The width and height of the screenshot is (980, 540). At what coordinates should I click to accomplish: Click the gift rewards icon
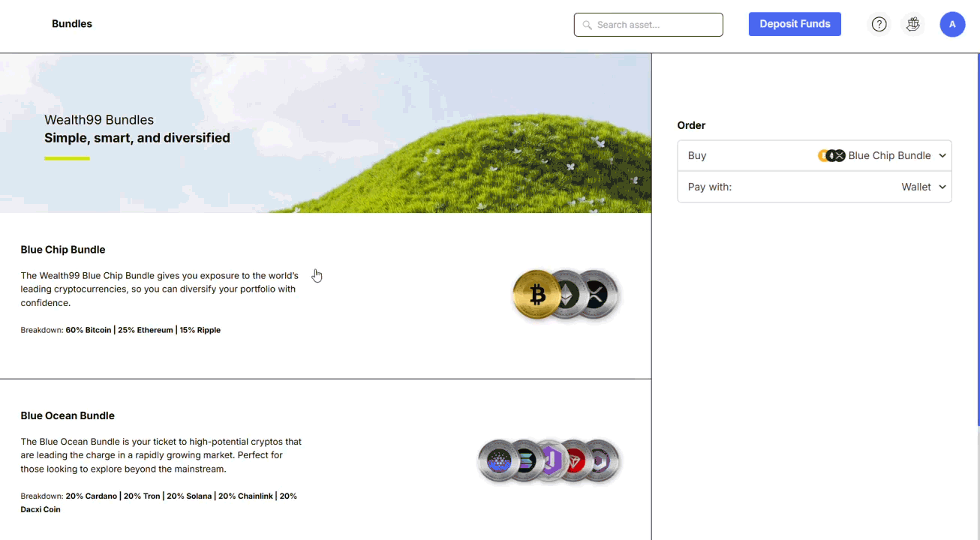tap(912, 24)
